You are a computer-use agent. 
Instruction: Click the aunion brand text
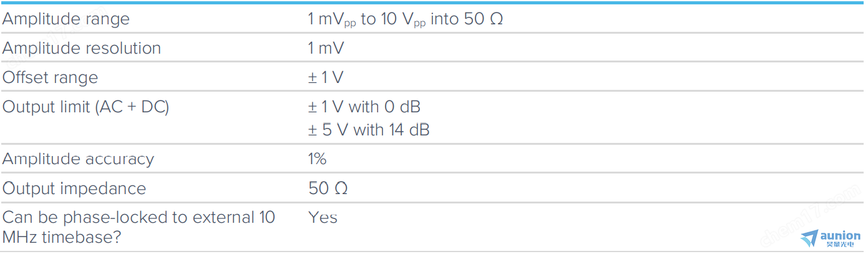click(x=840, y=235)
